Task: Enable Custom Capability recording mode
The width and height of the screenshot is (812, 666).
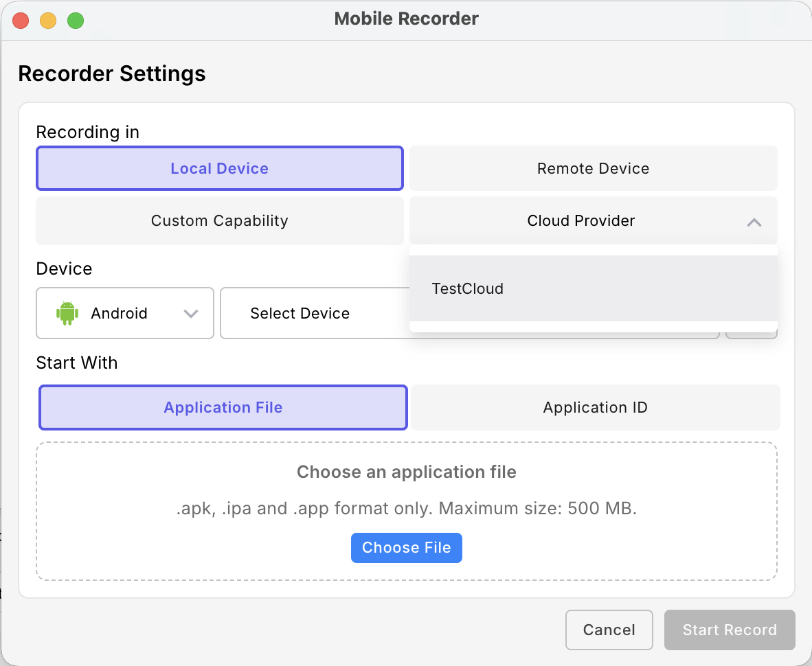Action: (219, 220)
